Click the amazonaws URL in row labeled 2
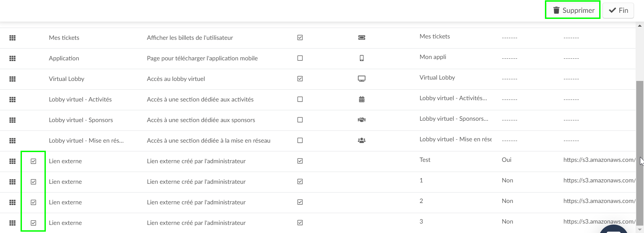 (x=599, y=201)
